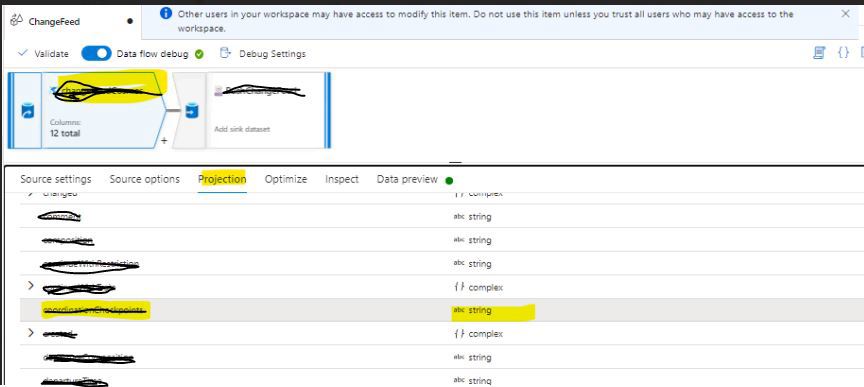Screen dimensions: 864x387
Task: Click the ChangeFeed tab data flow icon
Action: click(x=17, y=21)
